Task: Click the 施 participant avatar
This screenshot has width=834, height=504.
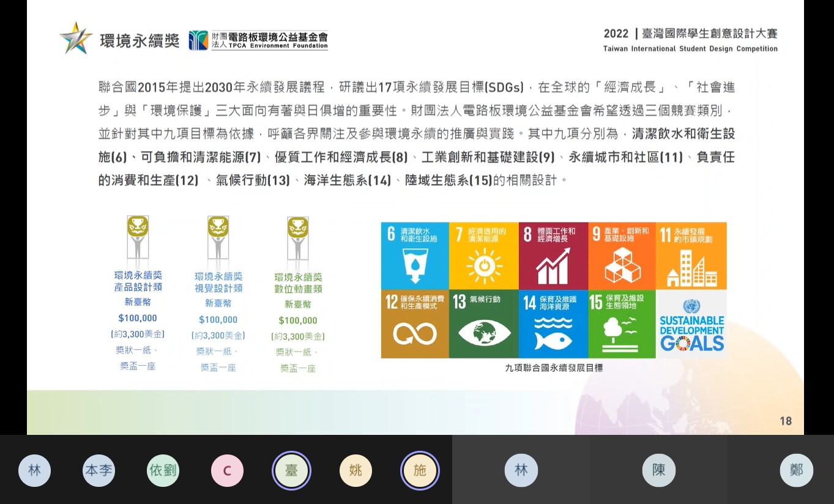Action: [x=420, y=470]
